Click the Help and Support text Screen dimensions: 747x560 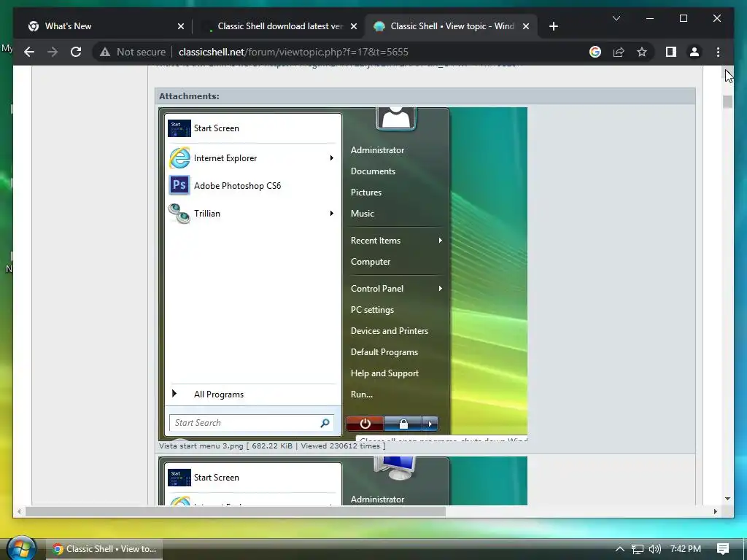(x=384, y=373)
